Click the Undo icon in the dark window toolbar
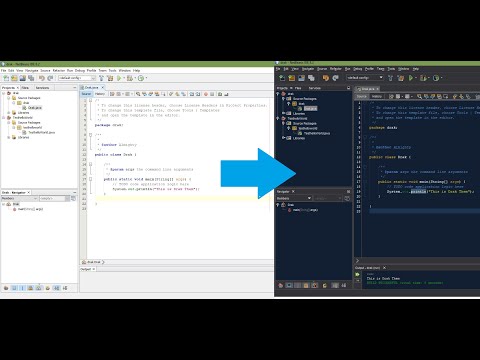The image size is (480, 360). tap(326, 78)
